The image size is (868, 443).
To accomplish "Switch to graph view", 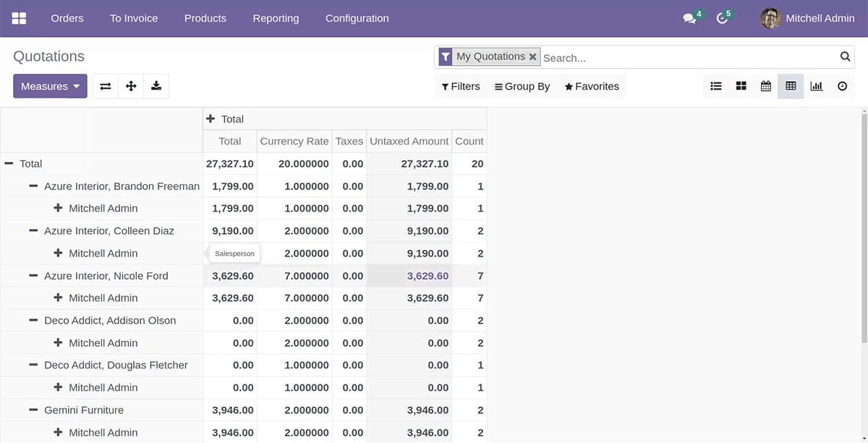I will point(817,86).
